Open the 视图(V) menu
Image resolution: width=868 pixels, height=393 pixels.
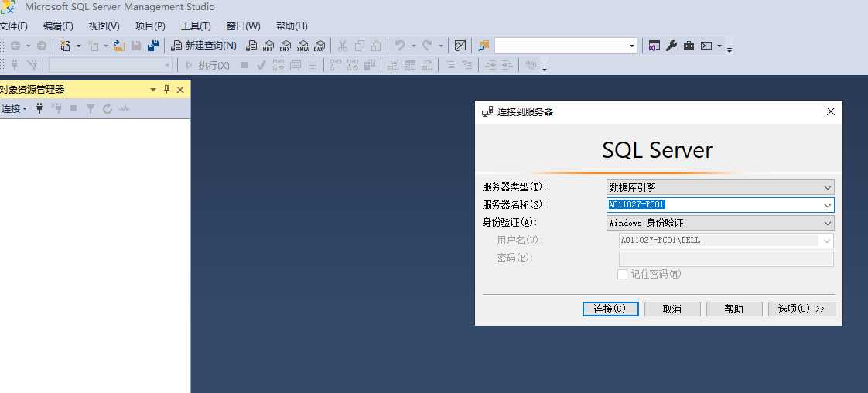point(104,26)
